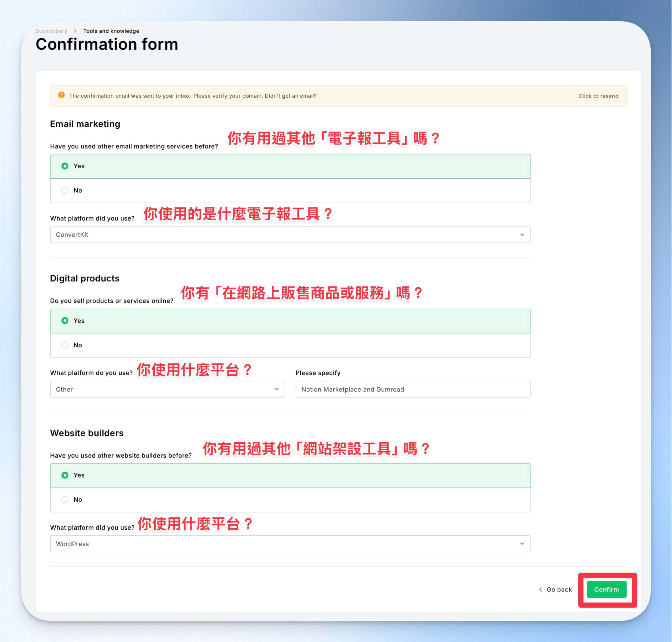Click the Go back arrow icon
Screen dimensions: 672x642
point(540,589)
